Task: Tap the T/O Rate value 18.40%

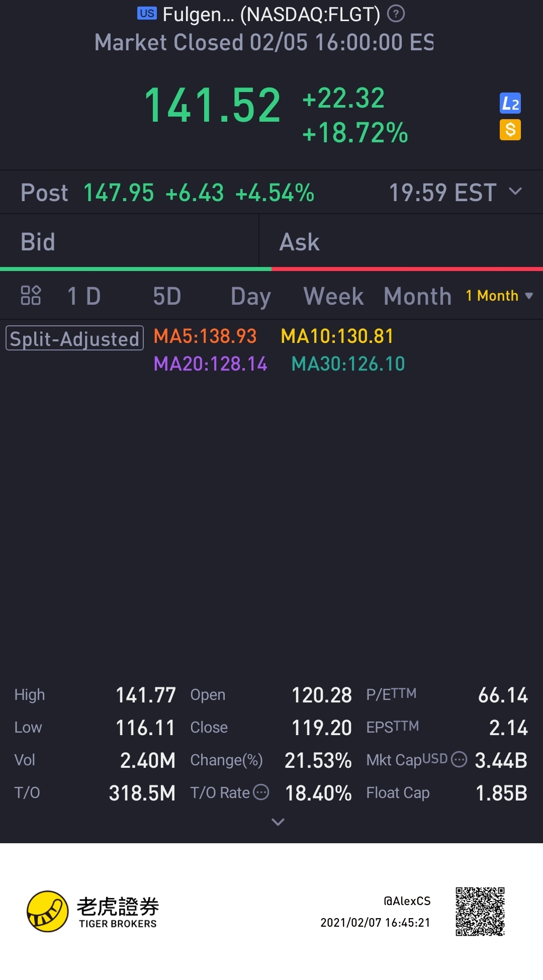Action: pos(318,793)
